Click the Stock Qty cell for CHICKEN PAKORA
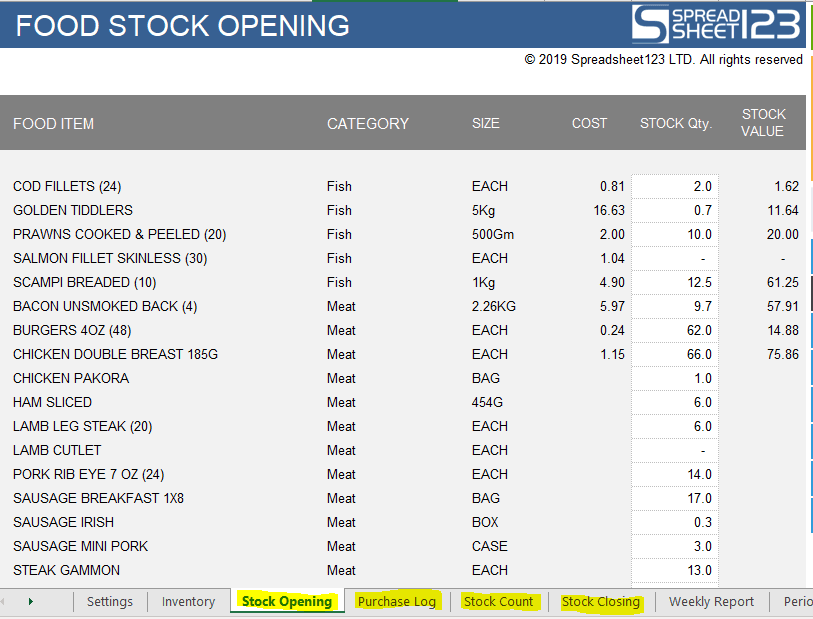 point(675,378)
